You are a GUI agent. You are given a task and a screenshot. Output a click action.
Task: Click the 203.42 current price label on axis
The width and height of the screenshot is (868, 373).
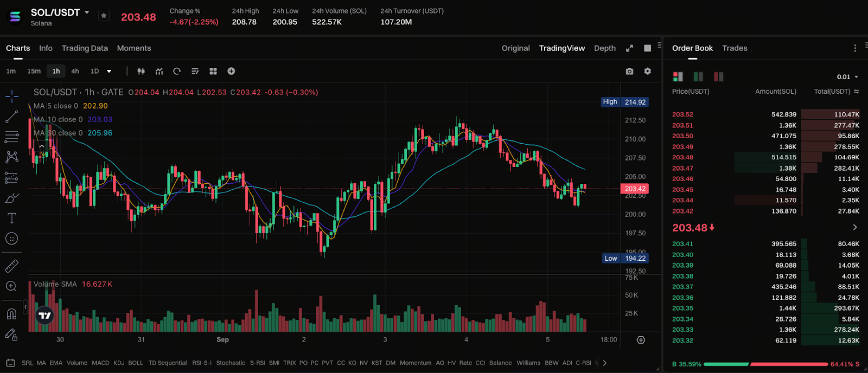click(634, 189)
